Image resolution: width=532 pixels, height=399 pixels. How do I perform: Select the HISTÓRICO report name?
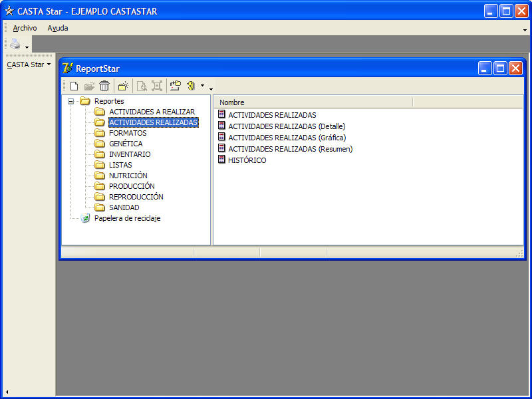coord(247,160)
